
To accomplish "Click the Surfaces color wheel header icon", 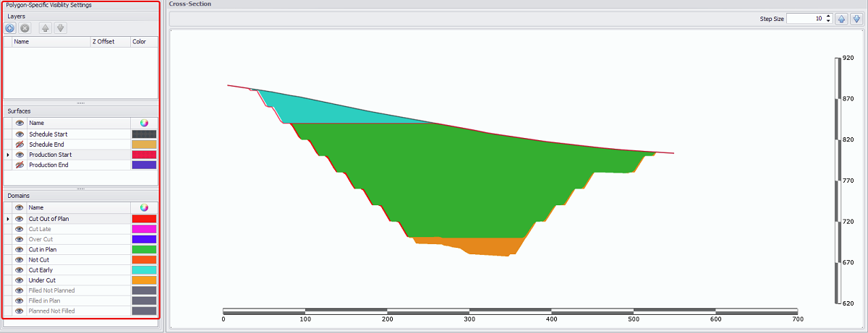I will coord(144,123).
